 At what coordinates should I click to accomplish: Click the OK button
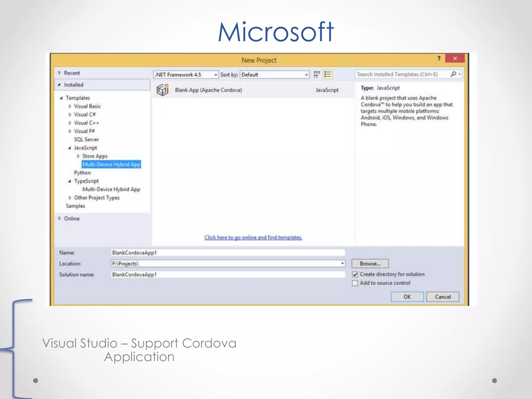[x=407, y=297]
